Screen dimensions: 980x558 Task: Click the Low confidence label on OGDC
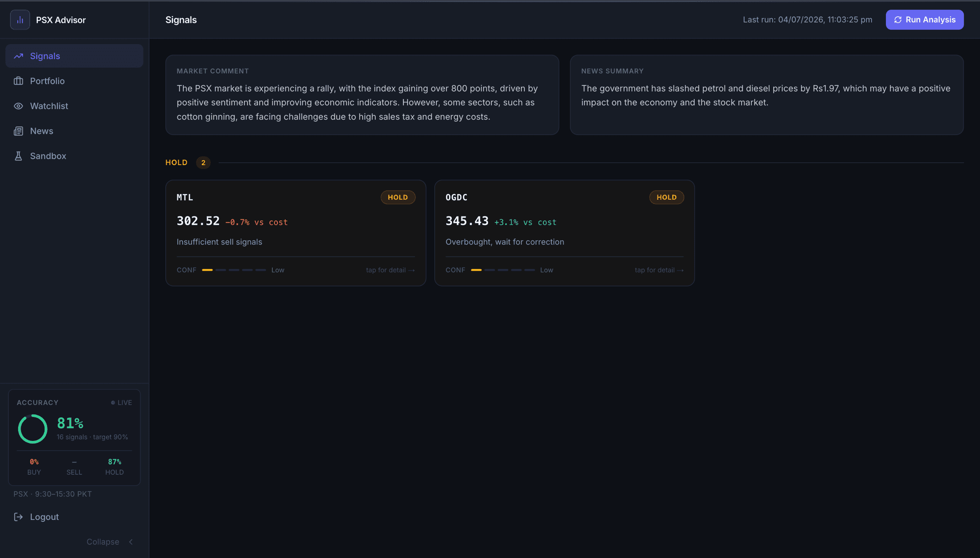[547, 270]
